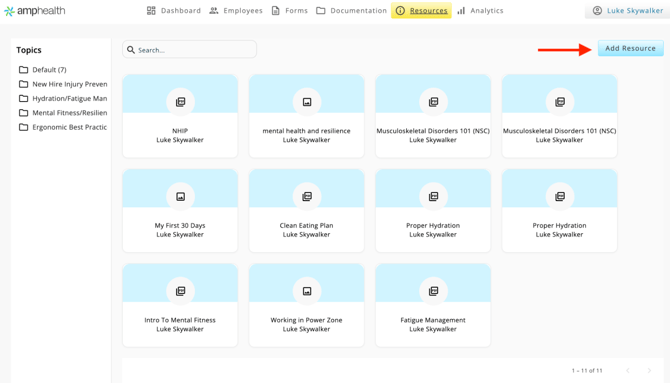
Task: Click the Analytics bar chart icon
Action: [x=461, y=11]
